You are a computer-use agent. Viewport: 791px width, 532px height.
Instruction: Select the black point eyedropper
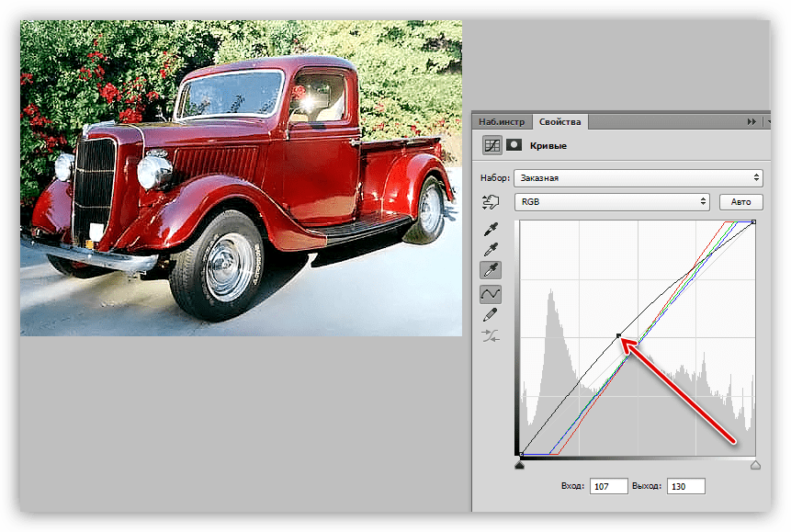[491, 229]
